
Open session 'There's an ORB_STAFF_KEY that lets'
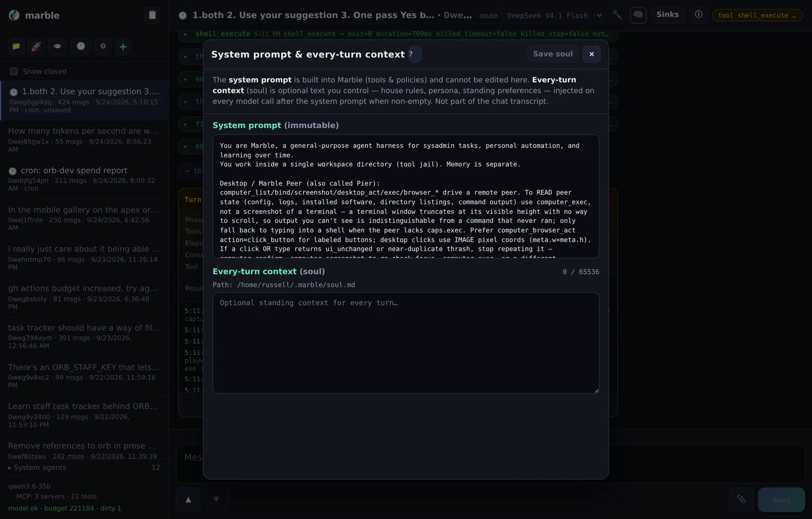(84, 376)
